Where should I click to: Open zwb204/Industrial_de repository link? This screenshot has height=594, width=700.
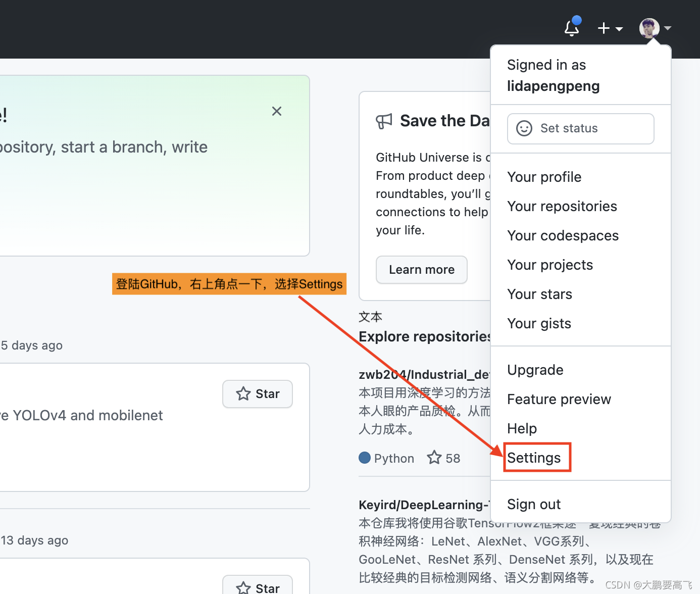[x=424, y=374]
